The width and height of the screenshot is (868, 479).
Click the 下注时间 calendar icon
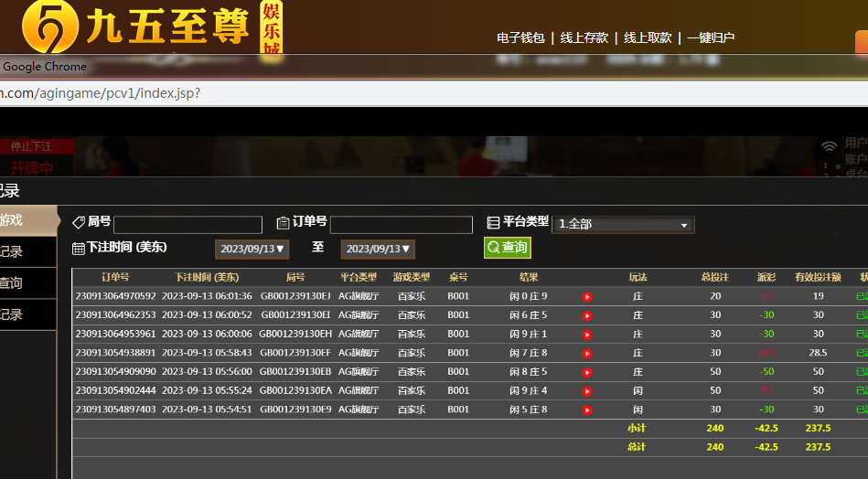[x=79, y=249]
